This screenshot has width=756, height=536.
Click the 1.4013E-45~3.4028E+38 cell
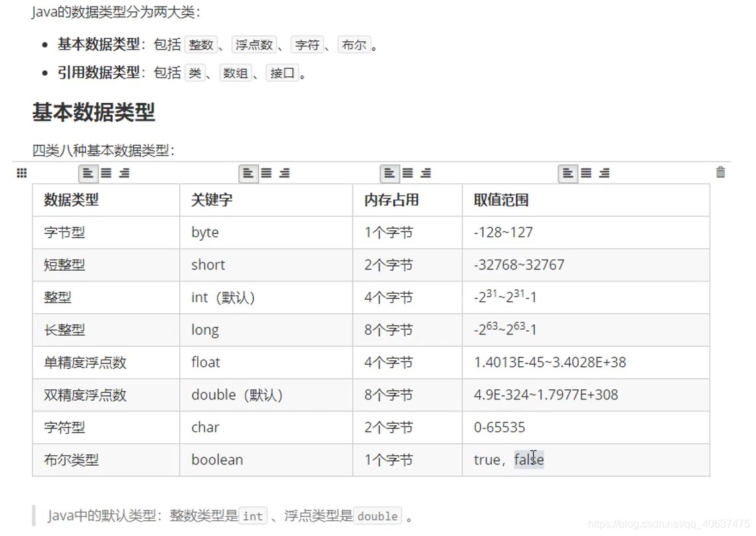(x=586, y=362)
